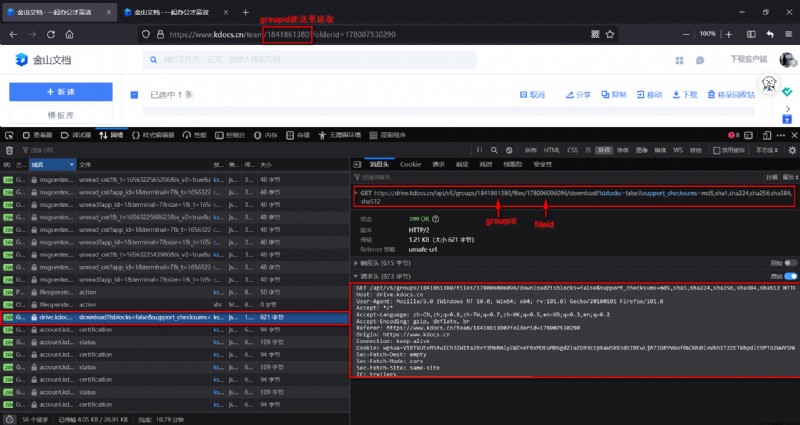
Task: Select the drive.kdocs download request row
Action: click(174, 317)
